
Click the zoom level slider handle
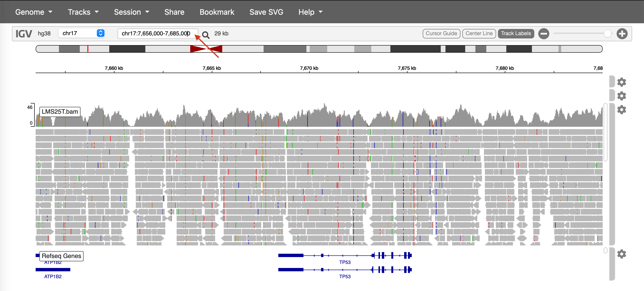(607, 33)
